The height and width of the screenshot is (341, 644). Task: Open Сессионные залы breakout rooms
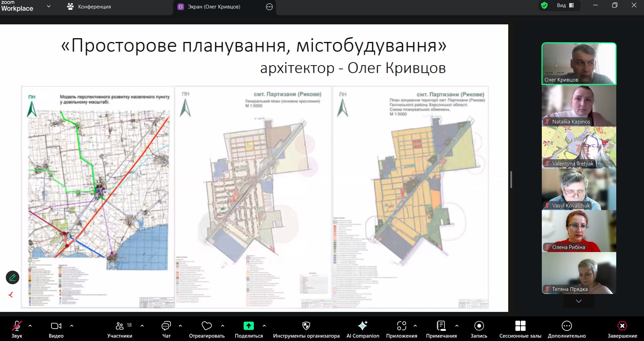pyautogui.click(x=520, y=329)
